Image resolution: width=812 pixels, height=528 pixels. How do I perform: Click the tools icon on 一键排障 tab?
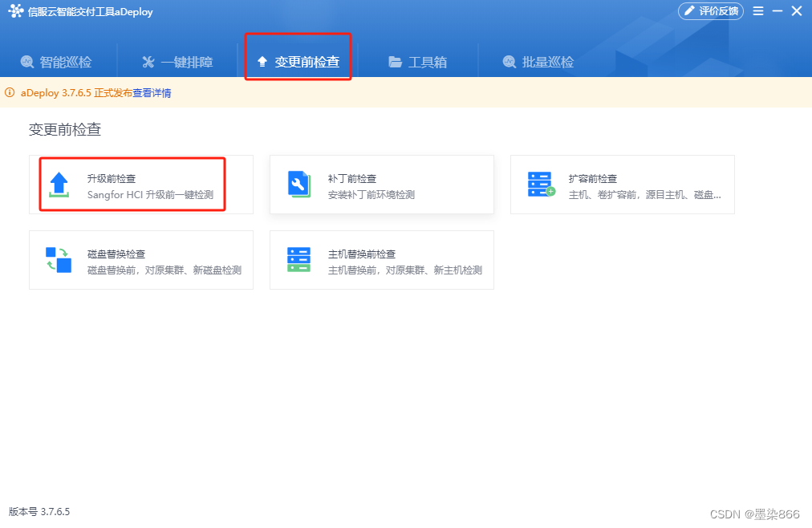click(x=148, y=62)
